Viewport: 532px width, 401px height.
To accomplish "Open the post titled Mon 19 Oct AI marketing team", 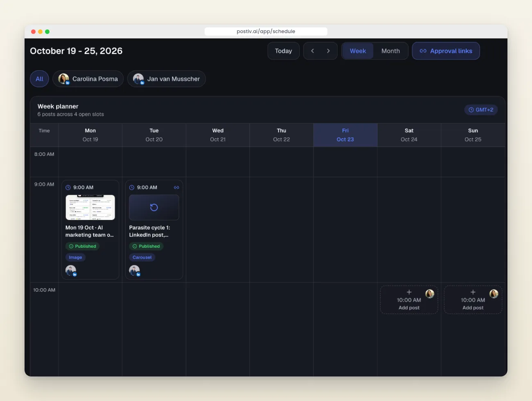I will pyautogui.click(x=90, y=231).
